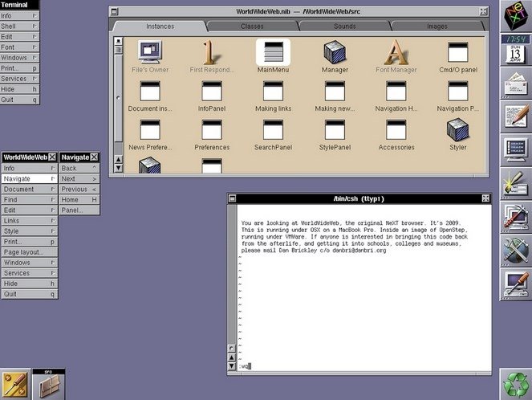This screenshot has height=400, width=532.
Task: Choose Next in the Navigate menu
Action: pyautogui.click(x=79, y=178)
